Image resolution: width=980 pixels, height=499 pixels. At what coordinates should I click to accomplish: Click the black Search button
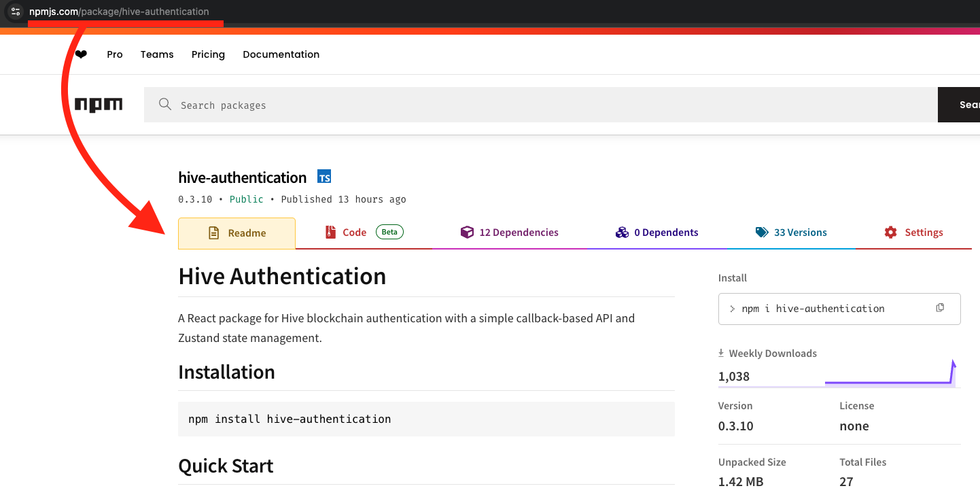pos(959,105)
